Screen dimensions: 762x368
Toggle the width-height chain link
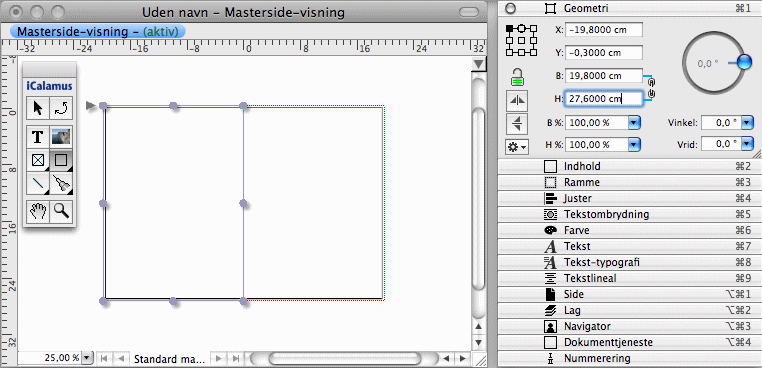pyautogui.click(x=652, y=88)
